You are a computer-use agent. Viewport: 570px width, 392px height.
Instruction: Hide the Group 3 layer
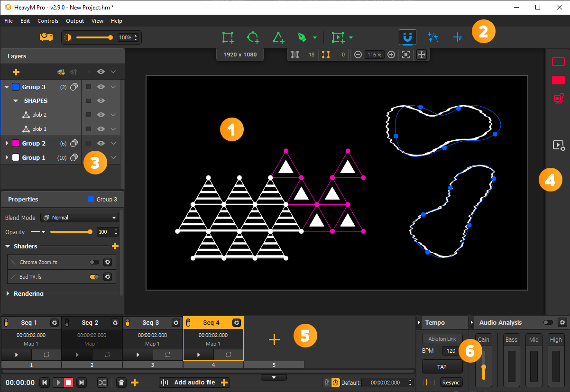[101, 87]
